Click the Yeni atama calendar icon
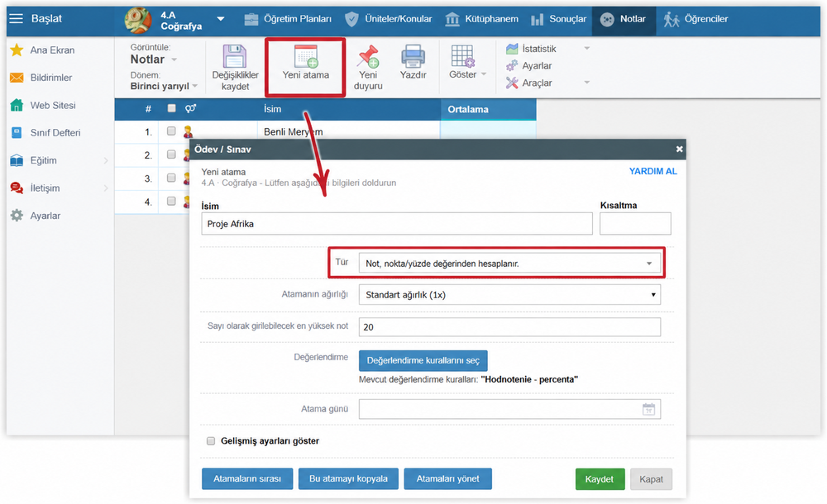827x504 pixels. tap(306, 56)
